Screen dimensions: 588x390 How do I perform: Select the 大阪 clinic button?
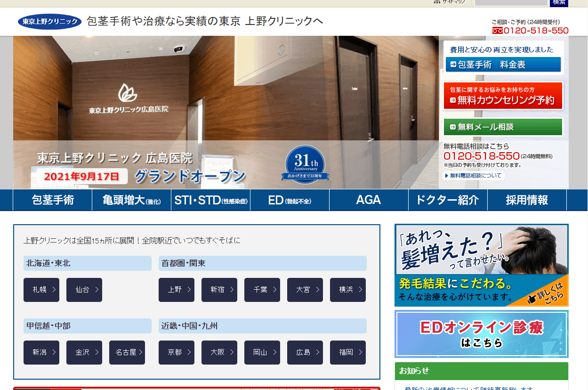coord(219,352)
